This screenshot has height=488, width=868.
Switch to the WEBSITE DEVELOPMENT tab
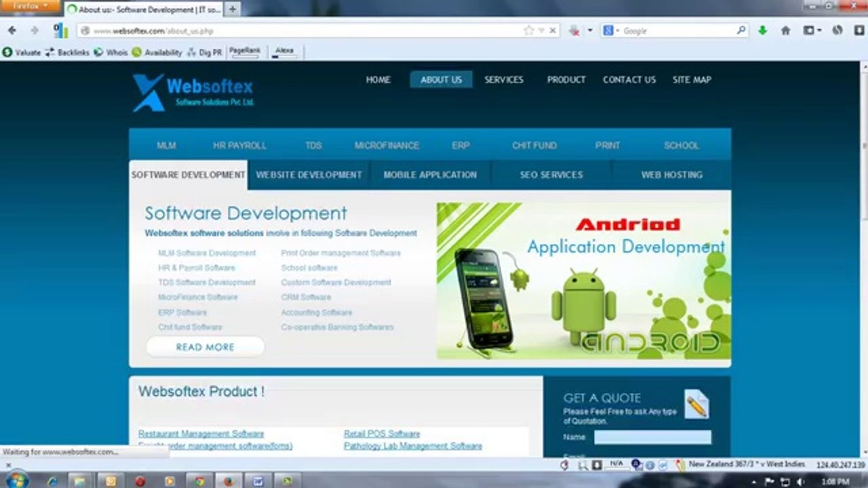pos(309,174)
